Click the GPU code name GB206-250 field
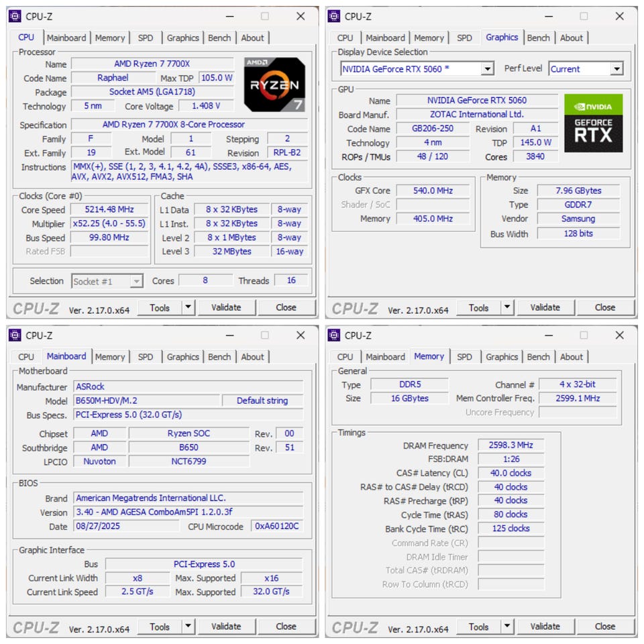The image size is (644, 644). click(x=433, y=129)
